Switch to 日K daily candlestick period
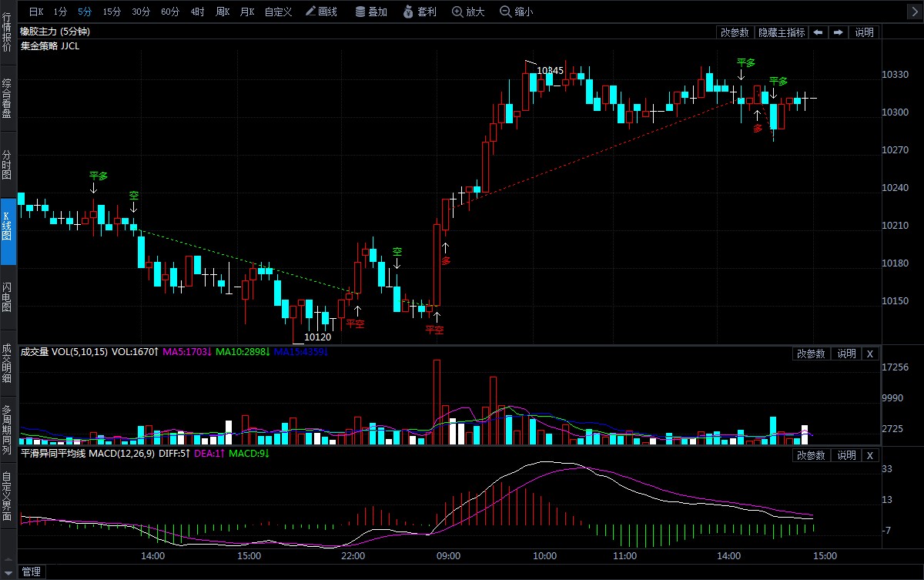Screen dimensions: 924x580 tap(35, 12)
